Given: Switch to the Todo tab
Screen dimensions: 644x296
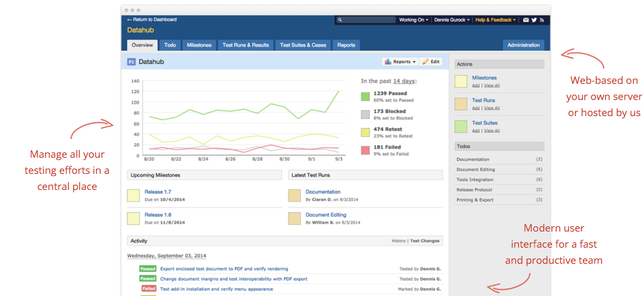Looking at the screenshot, I should tap(170, 45).
